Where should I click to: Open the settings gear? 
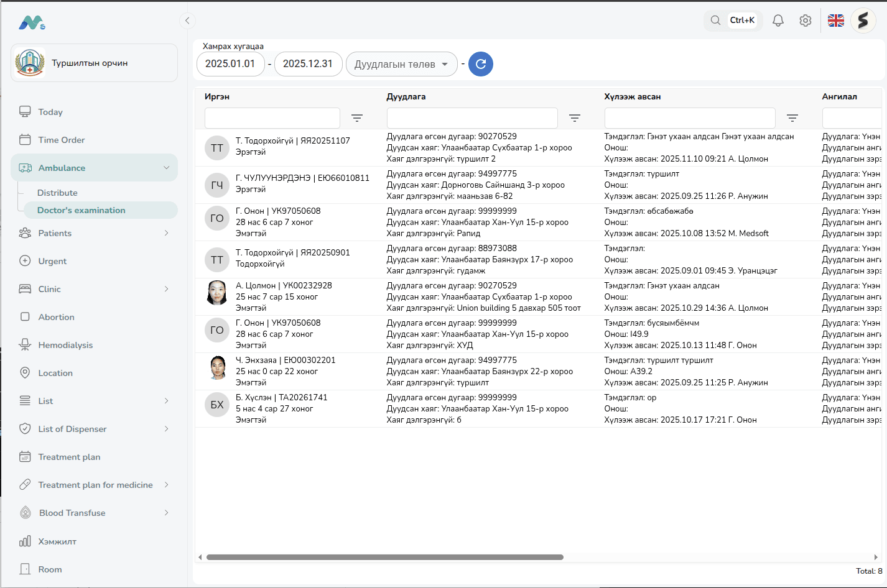[805, 20]
